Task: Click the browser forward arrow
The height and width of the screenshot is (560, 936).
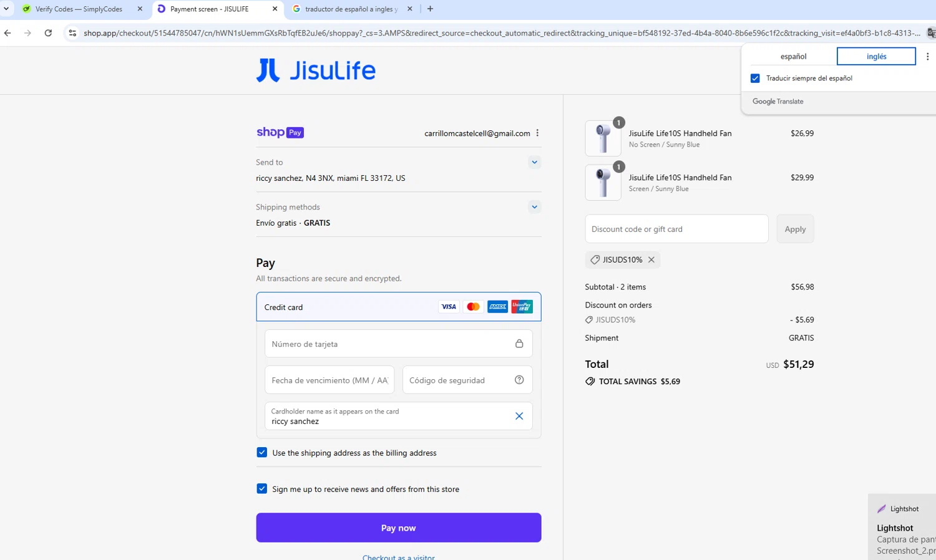Action: point(27,33)
